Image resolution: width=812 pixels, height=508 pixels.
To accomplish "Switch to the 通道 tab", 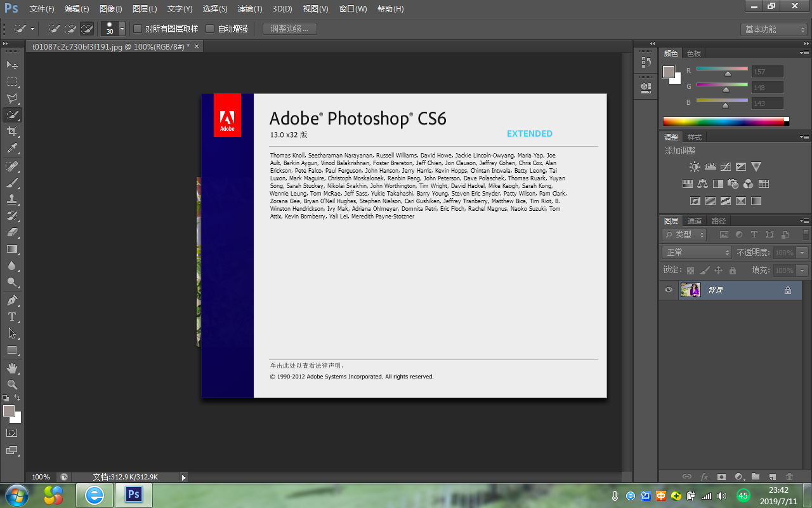I will (x=695, y=221).
